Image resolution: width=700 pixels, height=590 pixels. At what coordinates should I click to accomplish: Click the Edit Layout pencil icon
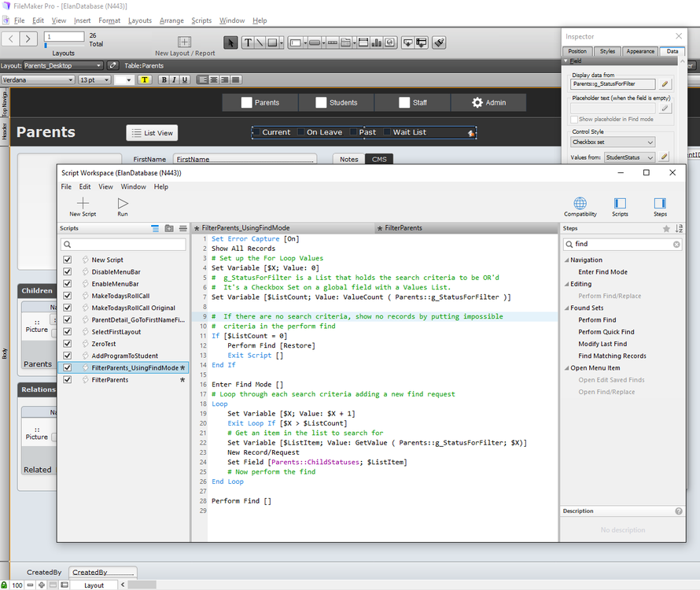coord(113,65)
